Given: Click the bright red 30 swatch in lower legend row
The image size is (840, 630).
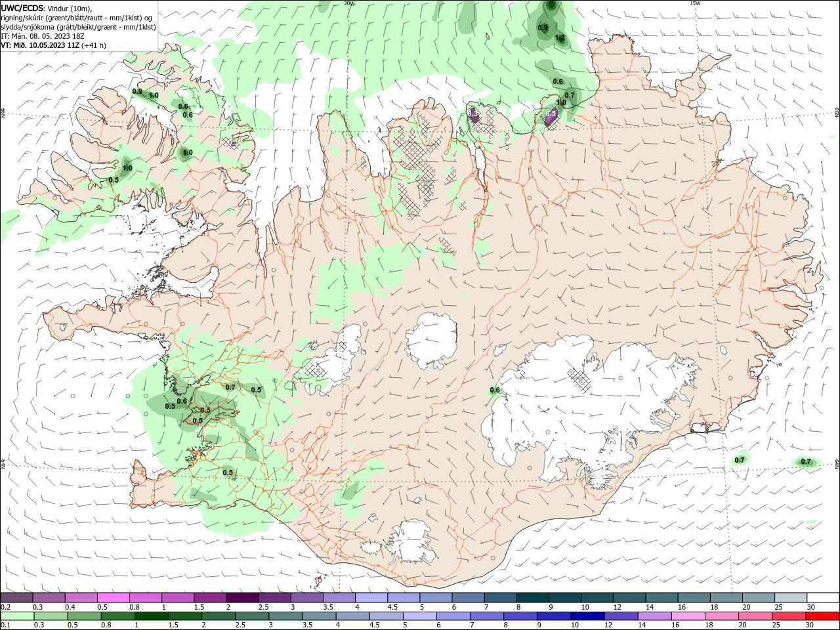Looking at the screenshot, I should [822, 616].
